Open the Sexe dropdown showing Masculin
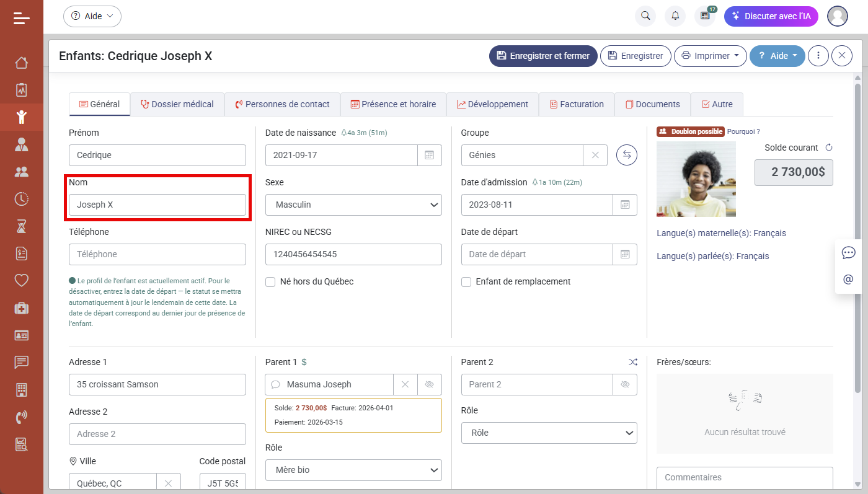Viewport: 868px width, 494px height. (353, 205)
